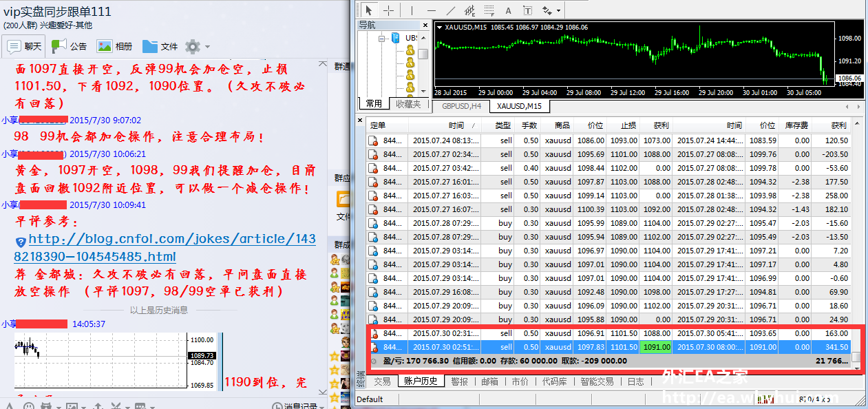Open the group settings gear icon
This screenshot has height=409, width=868.
pos(193,46)
